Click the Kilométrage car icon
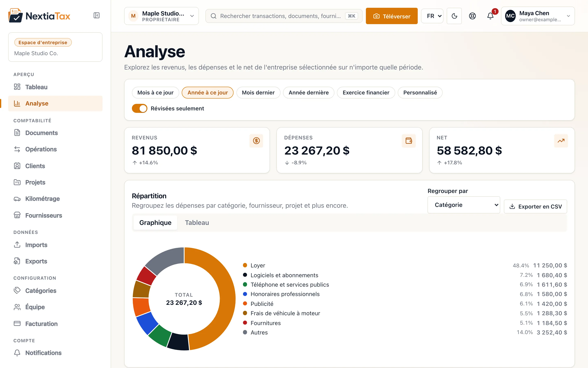The width and height of the screenshot is (588, 368). pyautogui.click(x=17, y=199)
